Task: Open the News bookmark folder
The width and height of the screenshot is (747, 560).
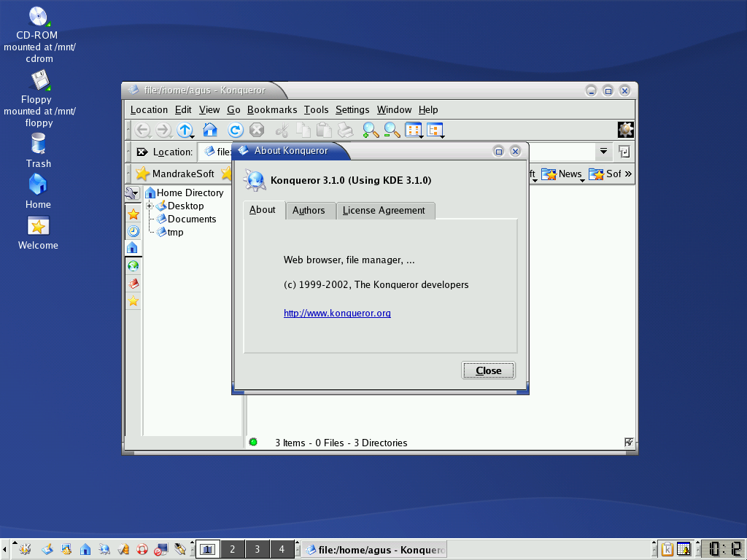Action: click(562, 174)
